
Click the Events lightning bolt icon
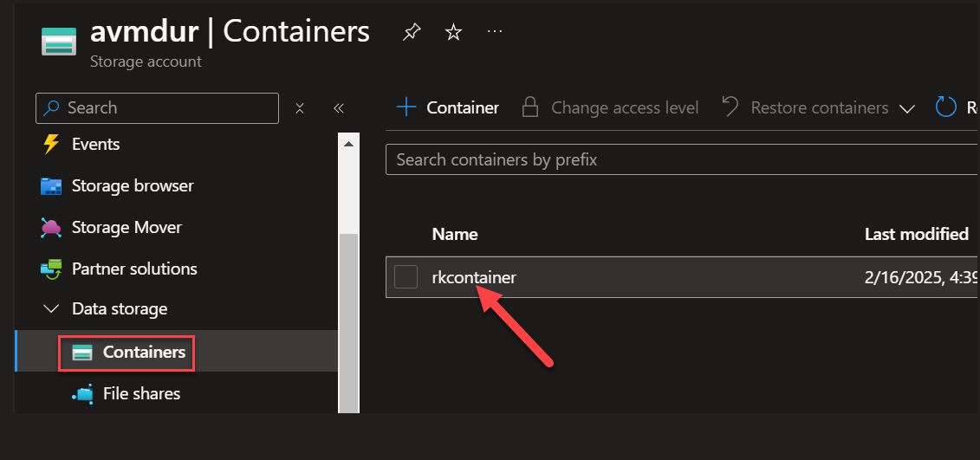(x=51, y=144)
